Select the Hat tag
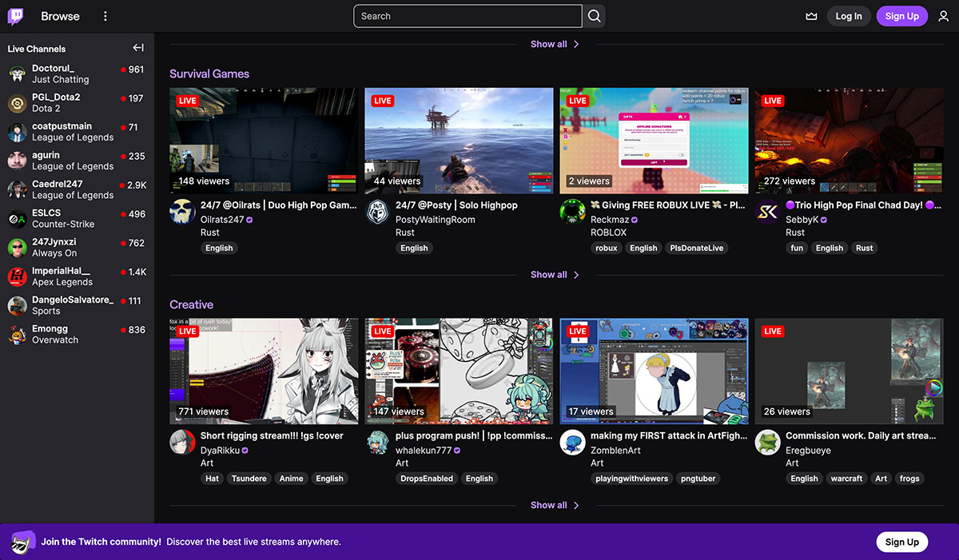 pos(212,479)
